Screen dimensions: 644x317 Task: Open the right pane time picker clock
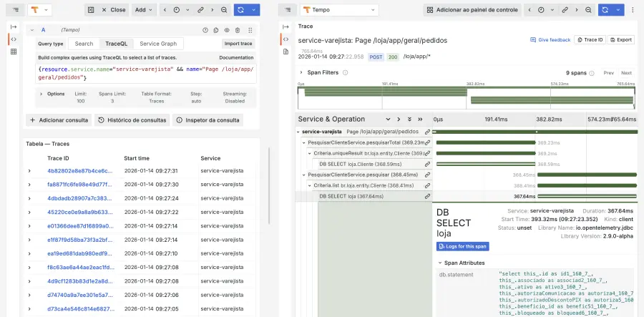541,10
